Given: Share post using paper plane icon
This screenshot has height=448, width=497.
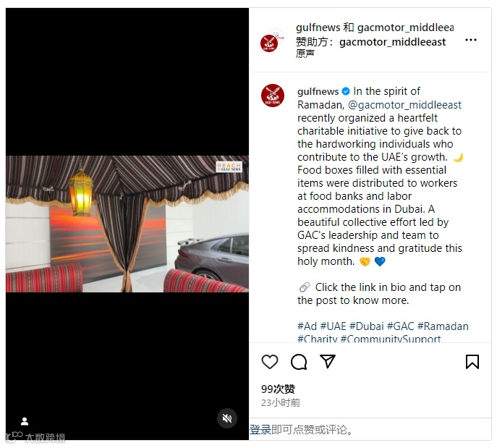Looking at the screenshot, I should 328,361.
